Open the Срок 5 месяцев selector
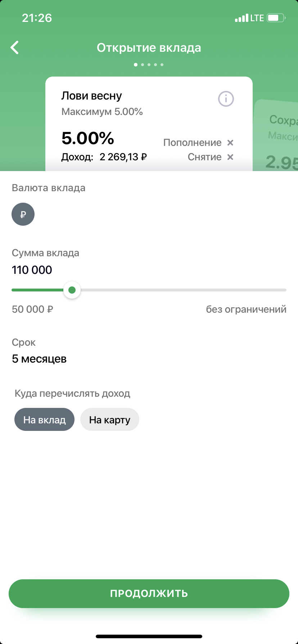 39,359
